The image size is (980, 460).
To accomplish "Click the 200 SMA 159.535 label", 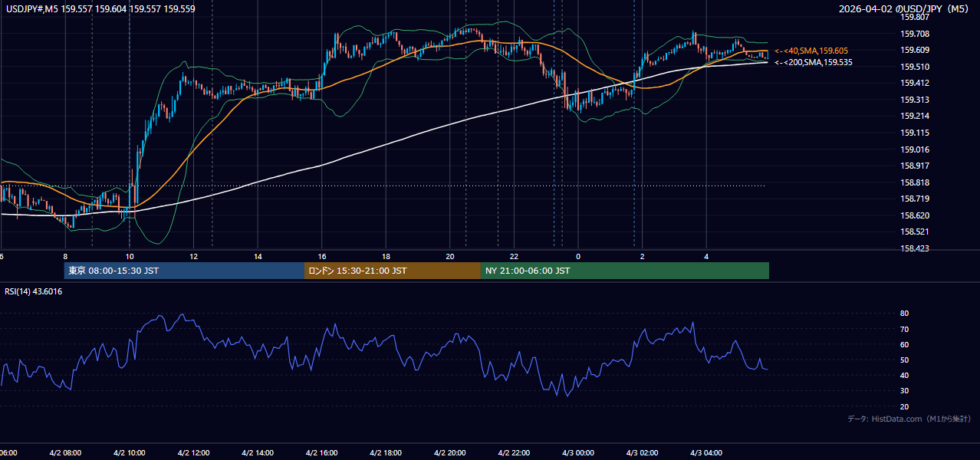I will coord(814,62).
